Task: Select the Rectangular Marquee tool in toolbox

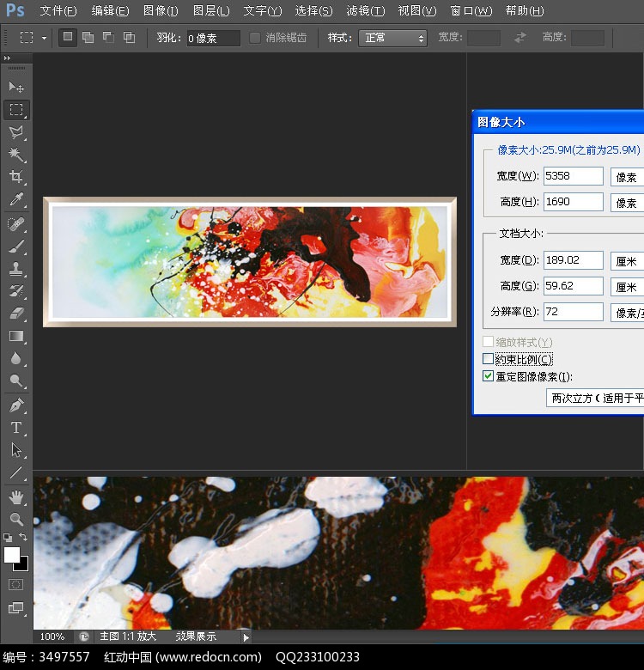Action: click(x=16, y=110)
